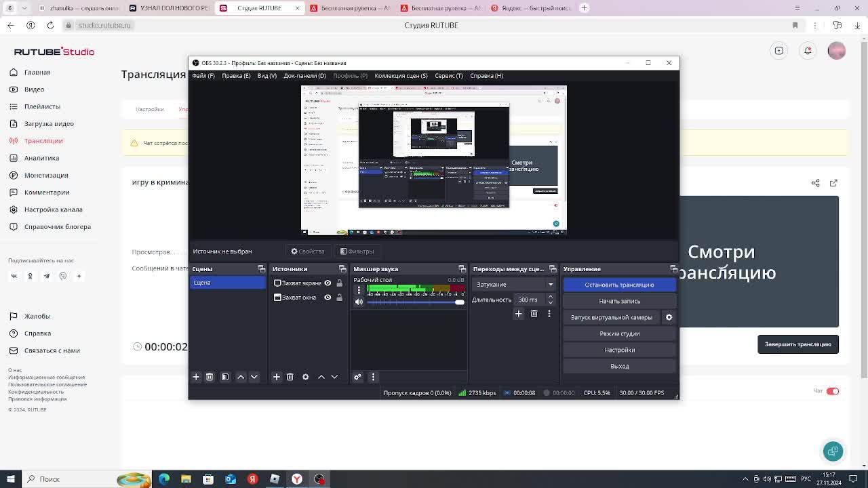Open Edge browser from taskbar

coord(163,479)
